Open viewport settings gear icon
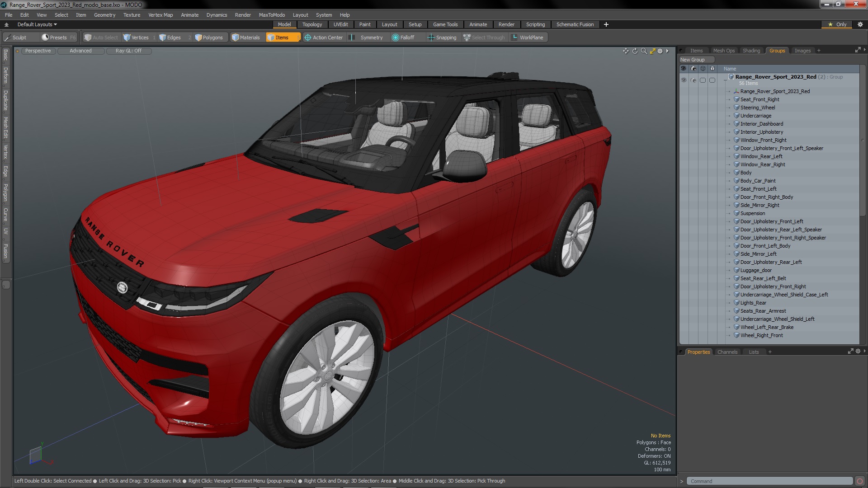Viewport: 868px width, 488px height. tap(660, 51)
